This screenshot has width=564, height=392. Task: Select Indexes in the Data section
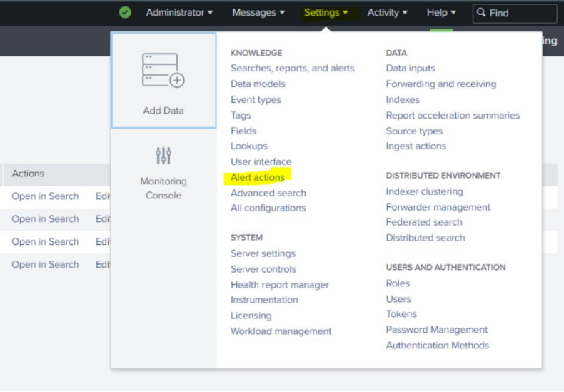click(x=403, y=100)
